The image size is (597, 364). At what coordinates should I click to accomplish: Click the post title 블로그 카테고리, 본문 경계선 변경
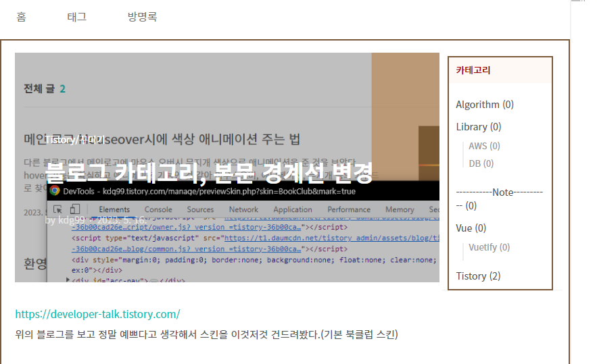pyautogui.click(x=209, y=173)
